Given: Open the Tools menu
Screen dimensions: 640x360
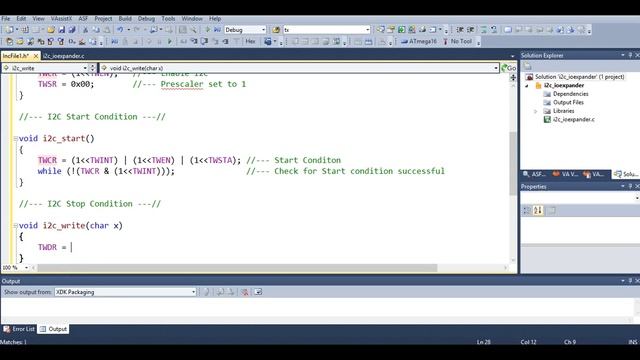Looking at the screenshot, I should coord(168,19).
